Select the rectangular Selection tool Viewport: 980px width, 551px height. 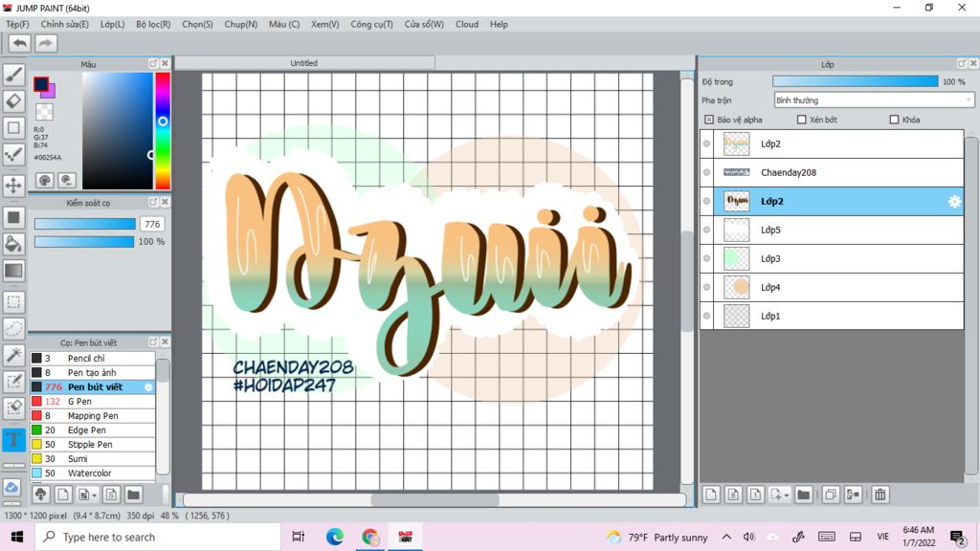(x=13, y=302)
